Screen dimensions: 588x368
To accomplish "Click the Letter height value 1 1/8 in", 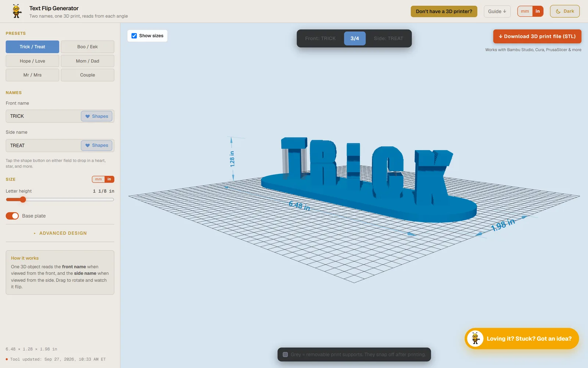I will (104, 191).
